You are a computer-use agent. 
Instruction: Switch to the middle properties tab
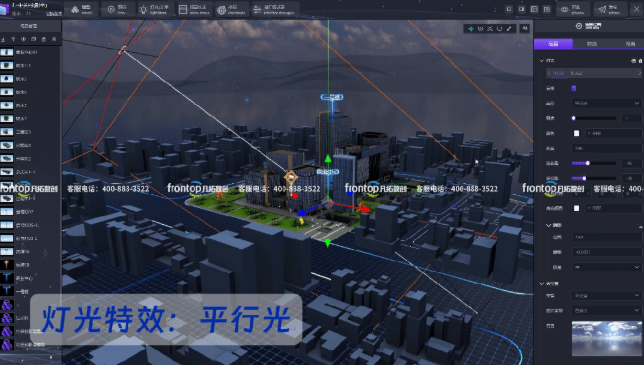592,44
